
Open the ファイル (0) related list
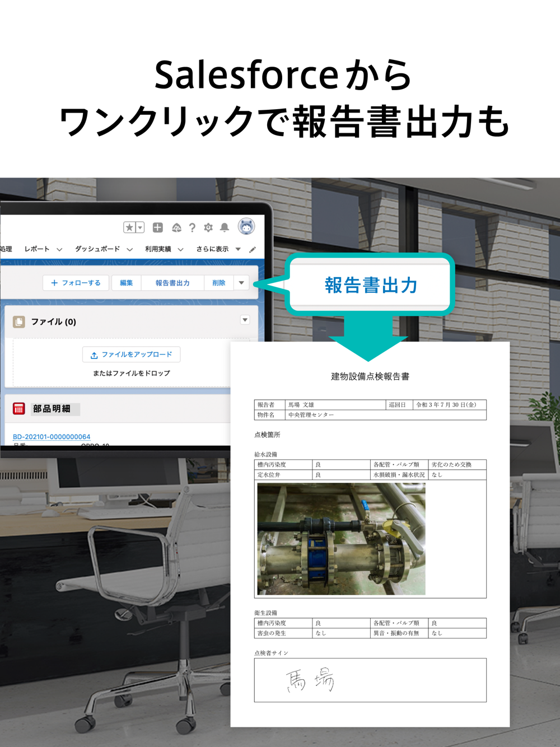54,322
